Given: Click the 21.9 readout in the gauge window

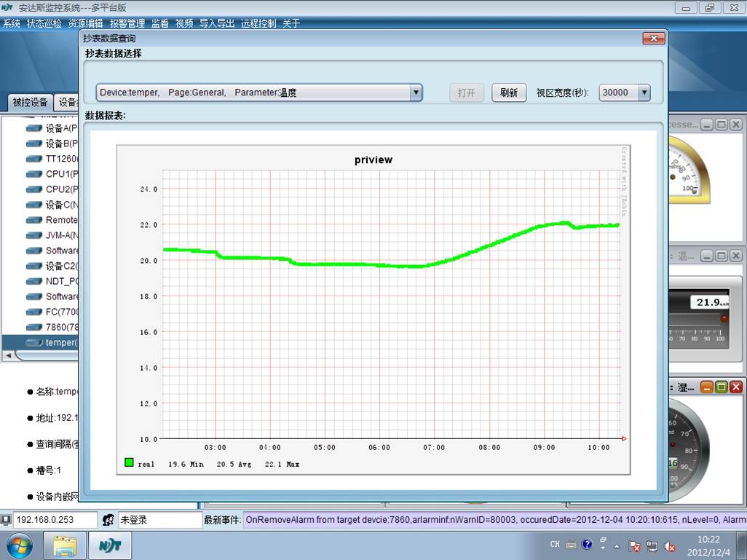Looking at the screenshot, I should pos(710,302).
